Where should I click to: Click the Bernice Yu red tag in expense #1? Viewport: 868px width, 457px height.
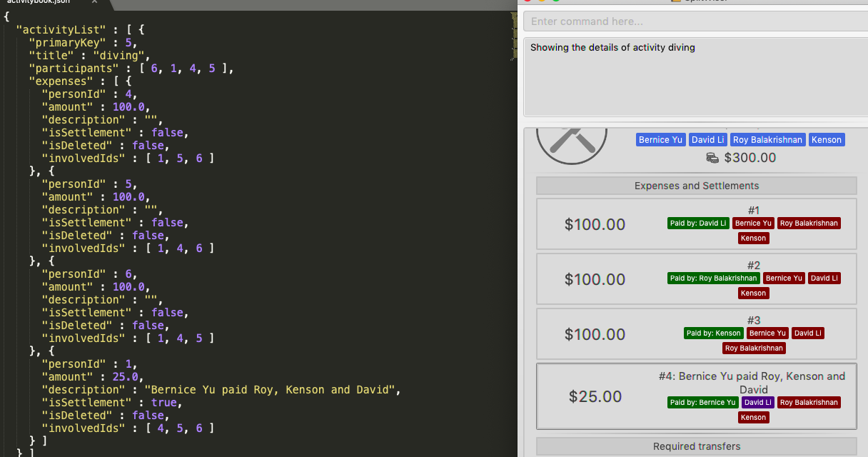click(753, 224)
